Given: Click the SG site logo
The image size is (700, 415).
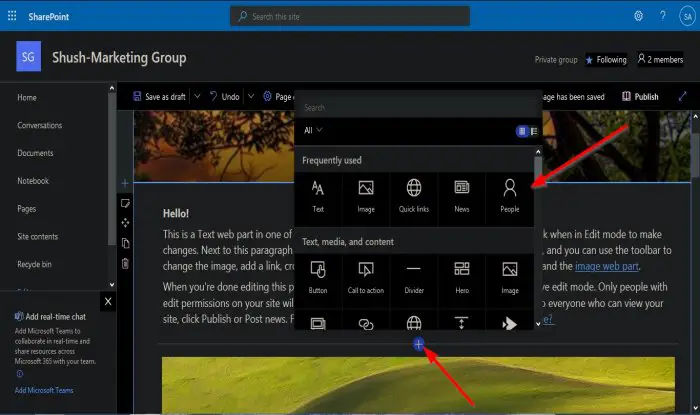Looking at the screenshot, I should [29, 56].
